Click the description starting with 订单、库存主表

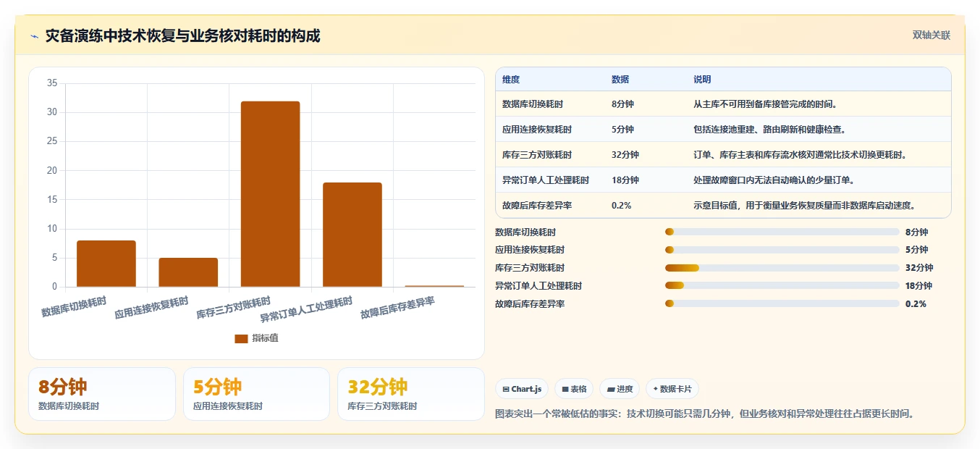click(800, 155)
